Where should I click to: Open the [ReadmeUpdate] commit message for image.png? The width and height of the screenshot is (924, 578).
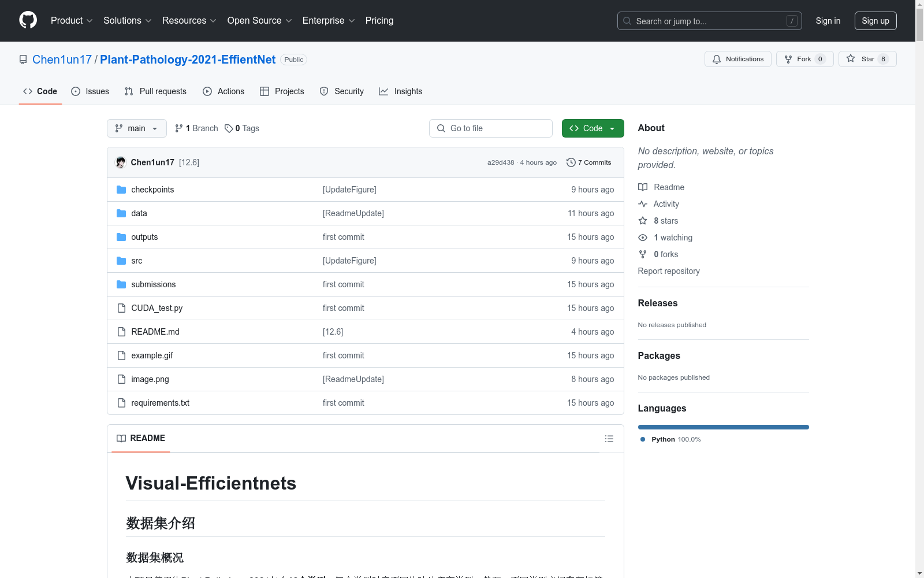click(353, 379)
